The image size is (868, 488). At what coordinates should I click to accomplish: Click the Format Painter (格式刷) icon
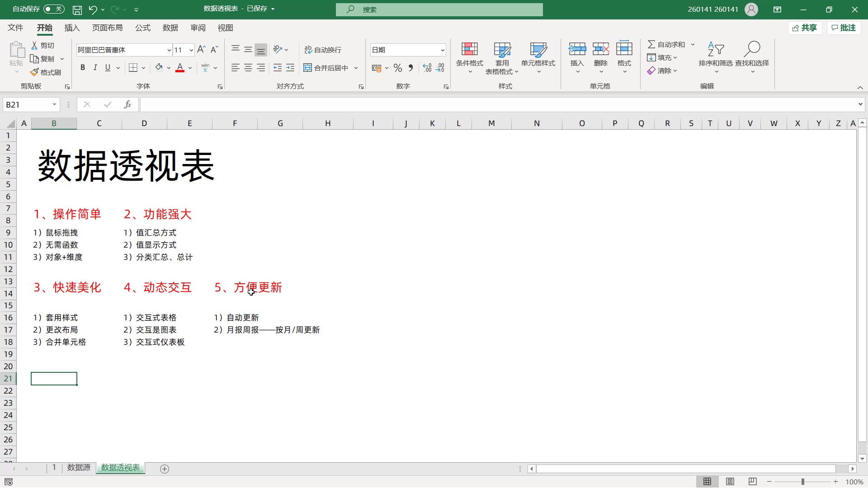(34, 72)
